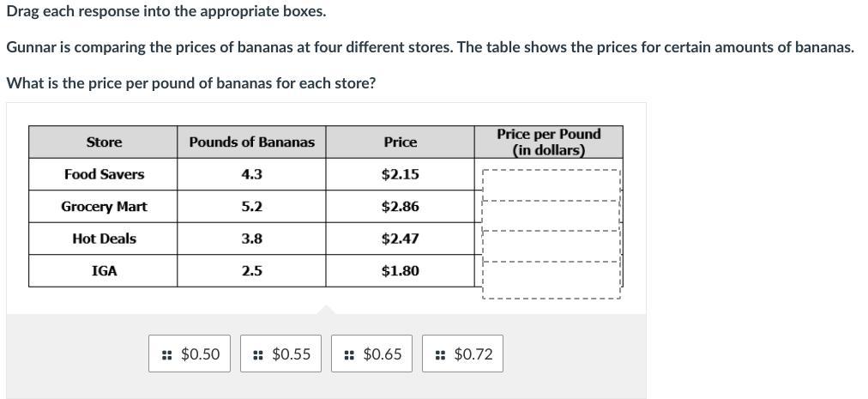Select the $0.55 answer text
The width and height of the screenshot is (868, 399).
[x=292, y=354]
